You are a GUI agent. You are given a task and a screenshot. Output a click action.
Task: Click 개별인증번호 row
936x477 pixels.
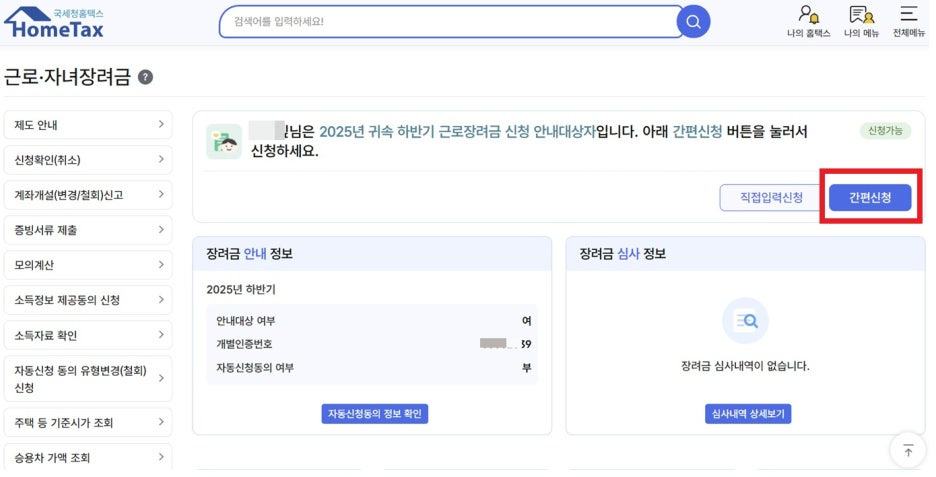pos(372,344)
